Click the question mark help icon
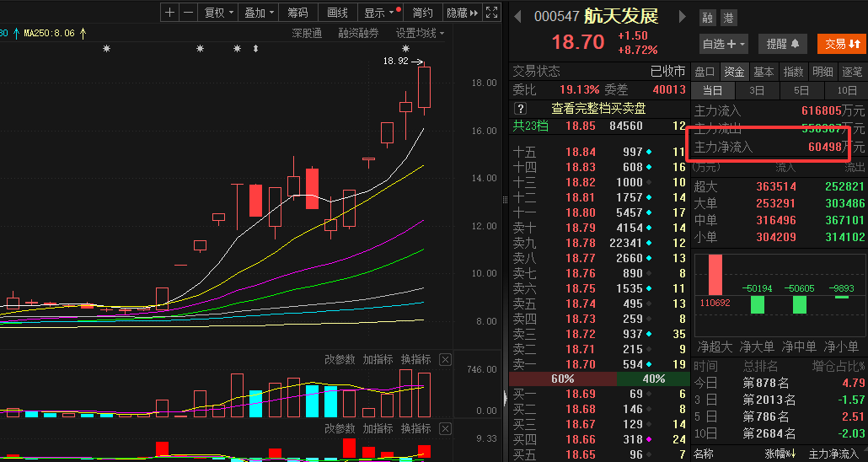This screenshot has height=462, width=868. (x=520, y=109)
